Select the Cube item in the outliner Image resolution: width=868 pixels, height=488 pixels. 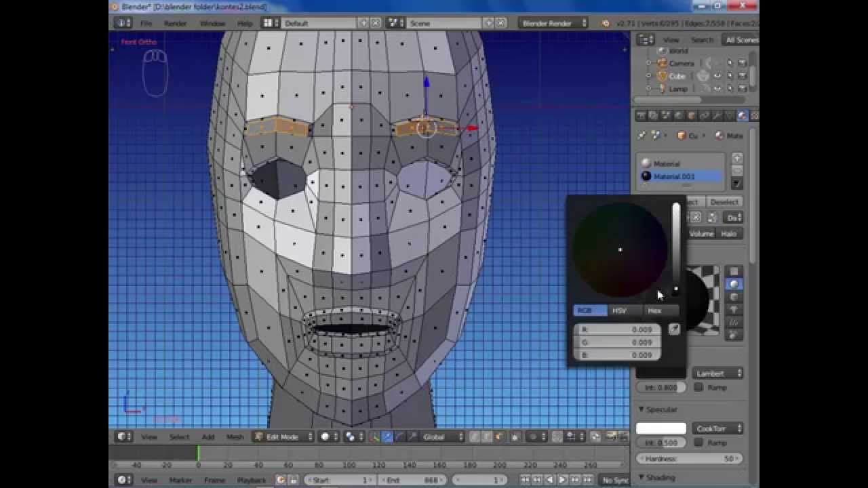coord(677,76)
